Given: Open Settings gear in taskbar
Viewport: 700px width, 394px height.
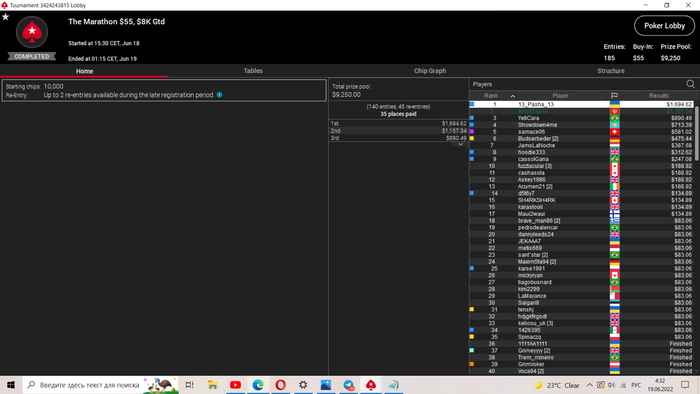Looking at the screenshot, I should pos(303,385).
